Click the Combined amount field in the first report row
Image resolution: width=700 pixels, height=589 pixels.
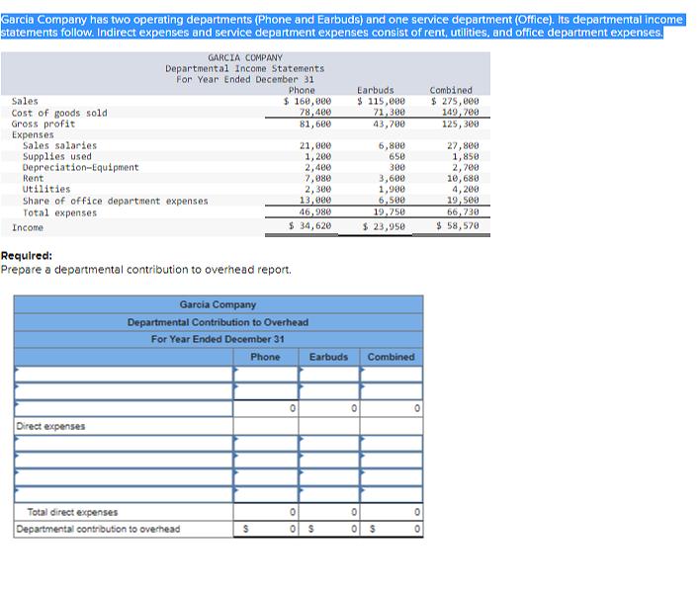click(392, 374)
